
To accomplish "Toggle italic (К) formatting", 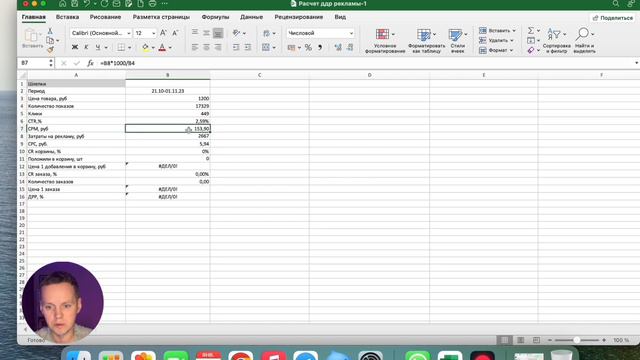I will click(x=86, y=48).
